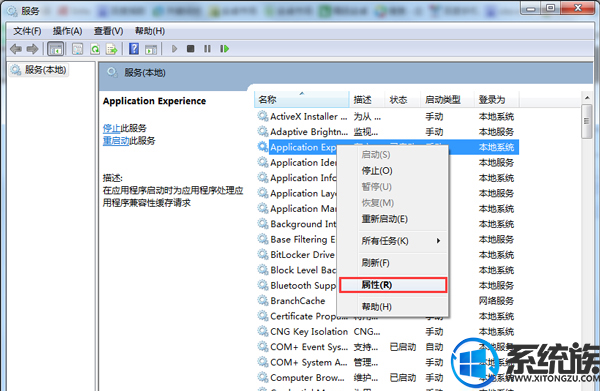Sort by the 启动类型 column header
Viewport: 600px width, 391px height.
click(x=447, y=99)
